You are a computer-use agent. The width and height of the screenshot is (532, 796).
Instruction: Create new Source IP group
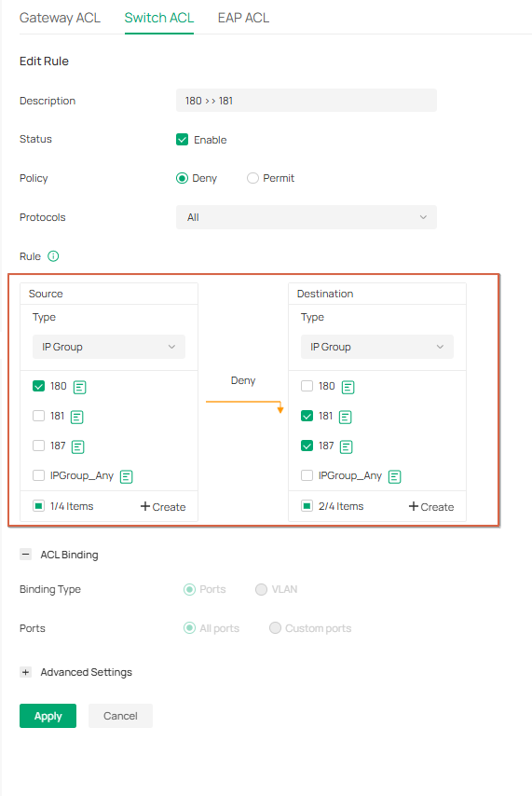(163, 507)
